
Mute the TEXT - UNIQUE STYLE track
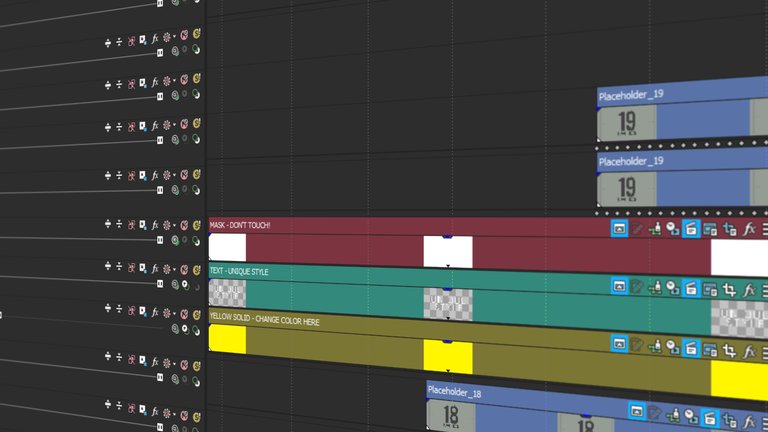(x=184, y=269)
